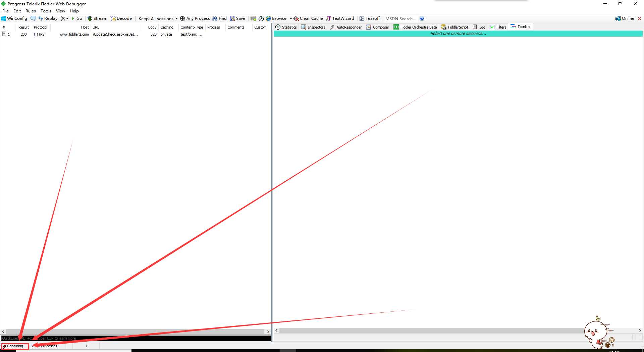The height and width of the screenshot is (352, 644).
Task: Open the FiddlerScript tab
Action: [455, 27]
